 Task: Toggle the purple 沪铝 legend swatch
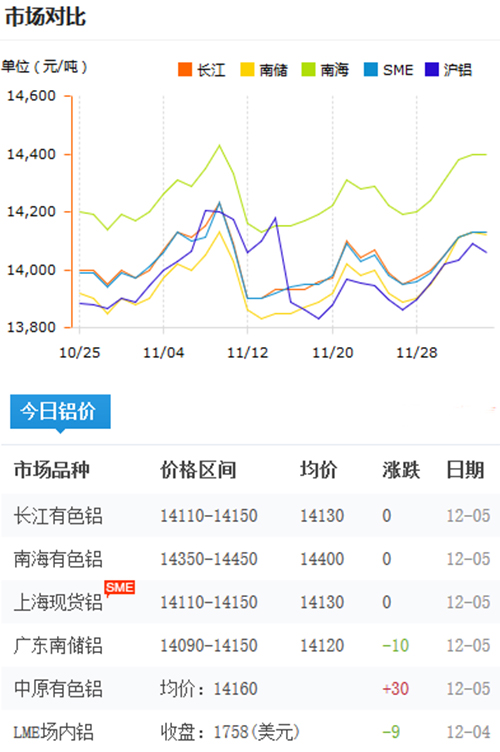tap(432, 70)
